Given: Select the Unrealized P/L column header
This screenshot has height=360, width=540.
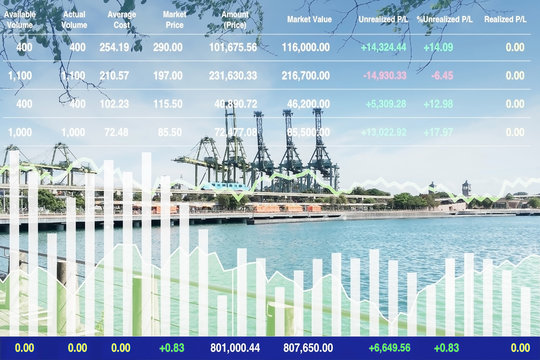Looking at the screenshot, I should tap(383, 20).
